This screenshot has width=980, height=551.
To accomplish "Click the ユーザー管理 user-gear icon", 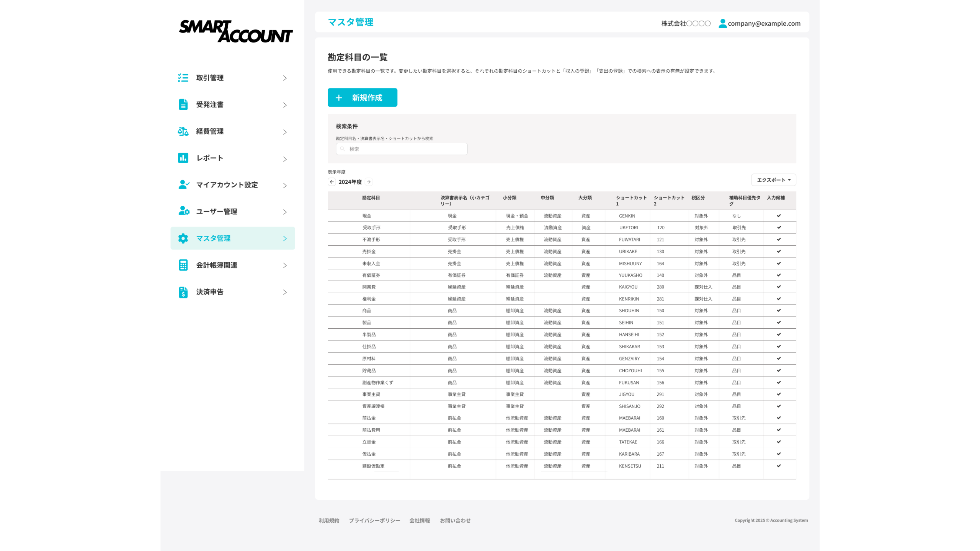I will tap(184, 211).
